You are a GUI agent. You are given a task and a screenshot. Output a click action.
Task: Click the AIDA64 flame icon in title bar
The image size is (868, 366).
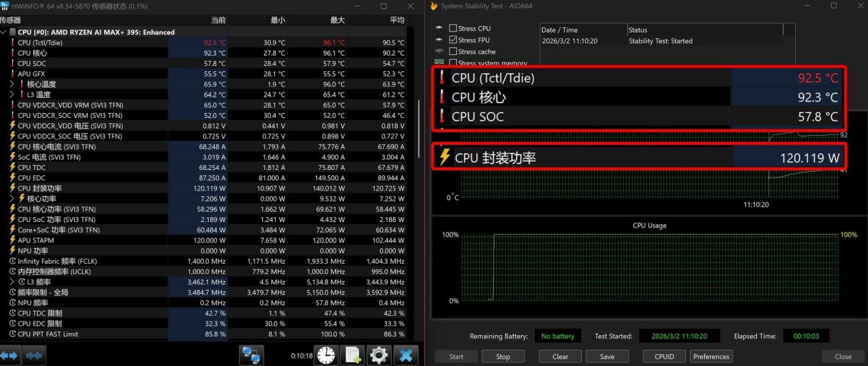pyautogui.click(x=434, y=6)
